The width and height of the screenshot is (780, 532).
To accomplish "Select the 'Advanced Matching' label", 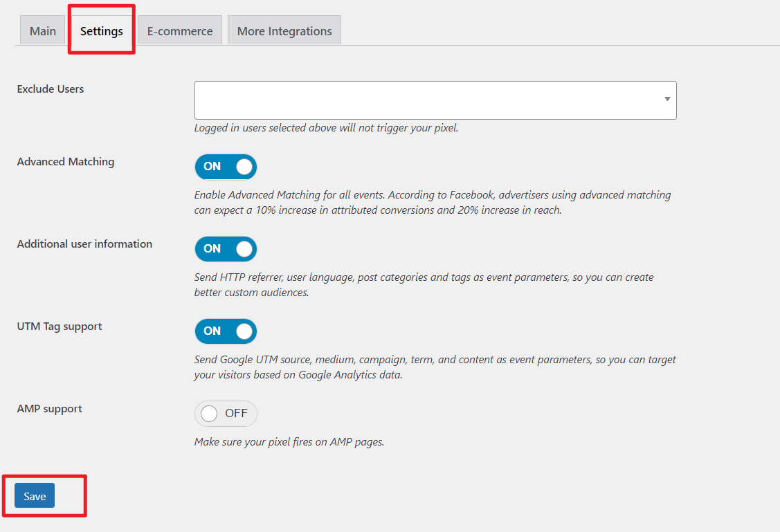I will (x=66, y=162).
